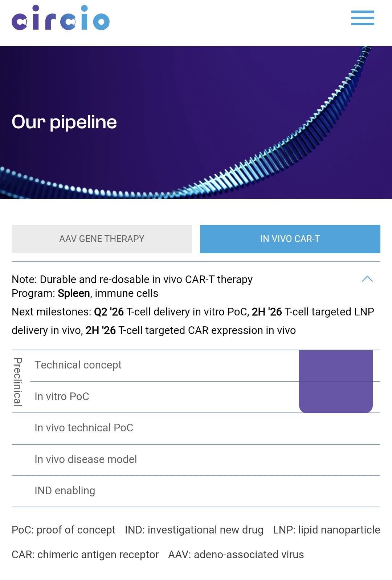Click the Spleen program name
Viewport: 392px width, 580px height.
point(74,293)
